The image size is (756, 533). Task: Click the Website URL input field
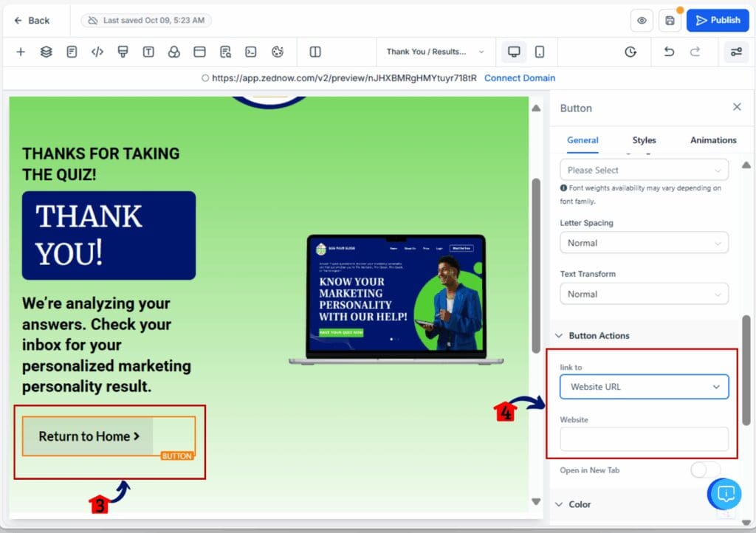pyautogui.click(x=644, y=439)
